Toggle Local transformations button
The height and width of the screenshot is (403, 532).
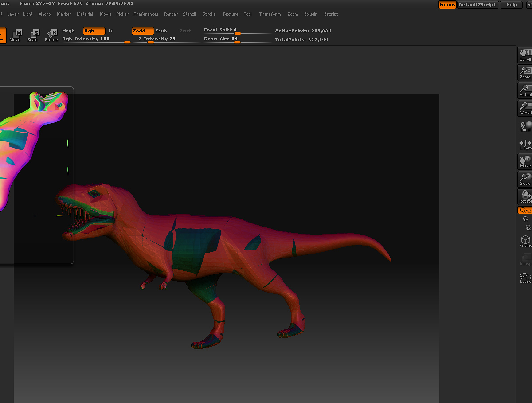tap(525, 126)
